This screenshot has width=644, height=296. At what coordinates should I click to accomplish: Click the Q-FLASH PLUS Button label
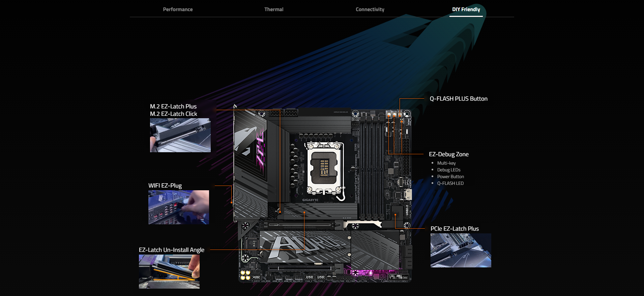(x=459, y=99)
